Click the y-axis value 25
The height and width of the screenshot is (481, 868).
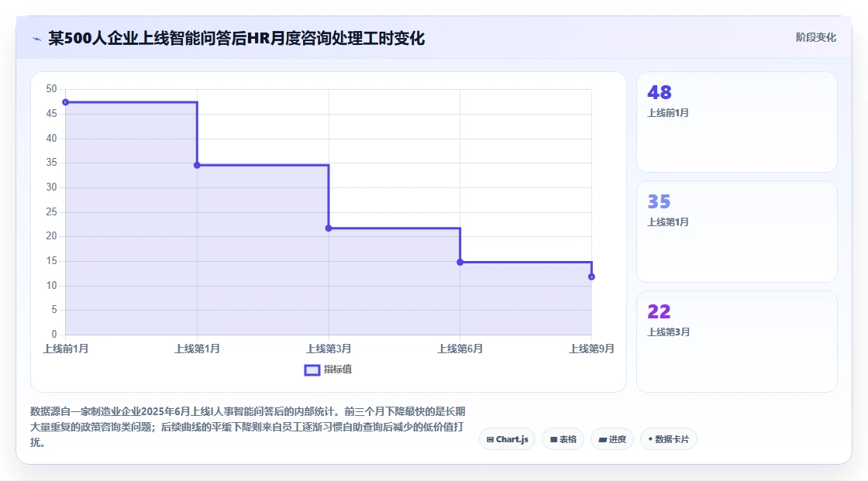51,211
